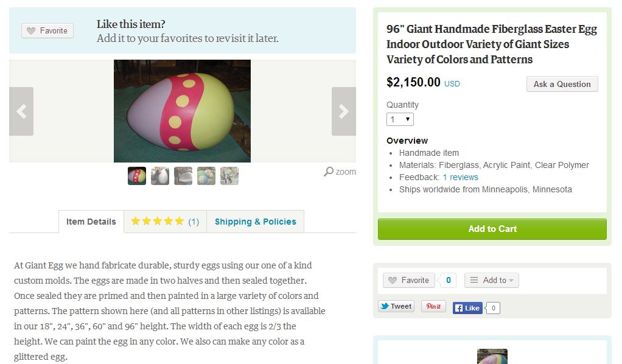Click the Add to Cart button
This screenshot has width=622, height=364.
(x=492, y=229)
